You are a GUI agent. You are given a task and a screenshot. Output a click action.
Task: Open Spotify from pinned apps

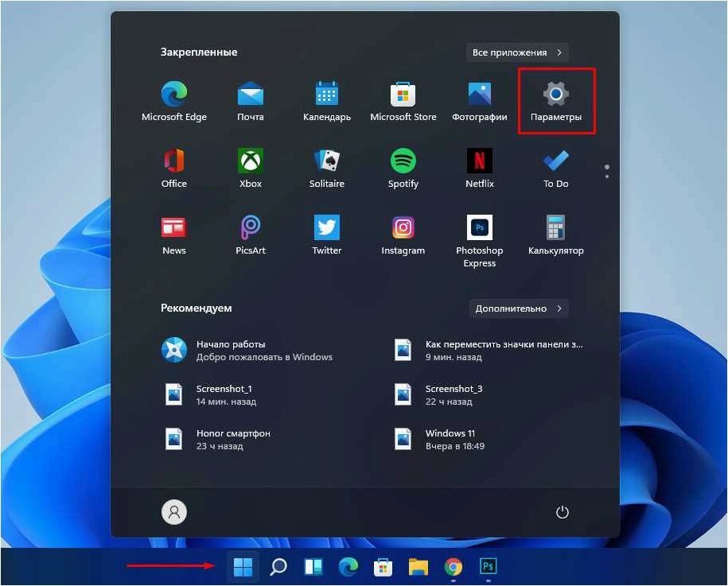click(403, 168)
